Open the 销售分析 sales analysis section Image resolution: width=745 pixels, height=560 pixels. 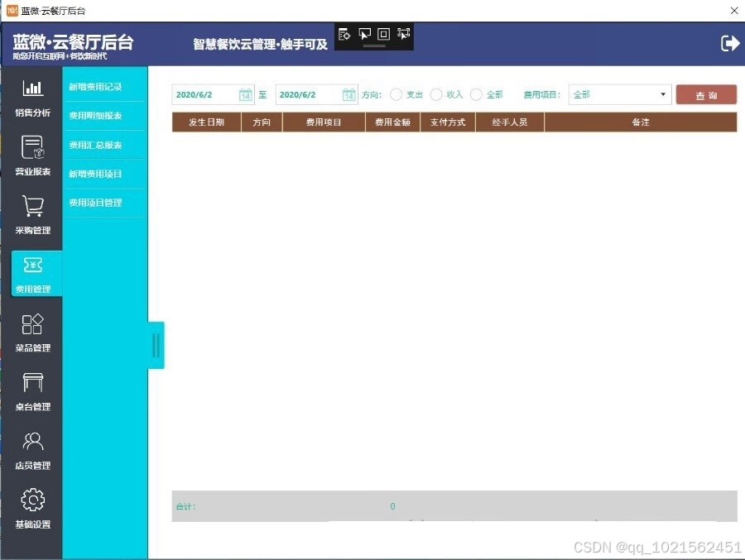[32, 98]
